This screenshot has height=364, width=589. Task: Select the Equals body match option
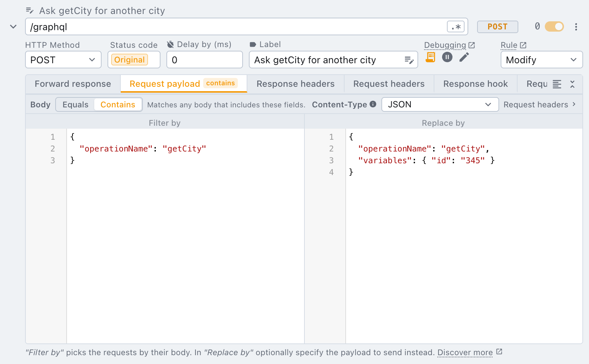pos(75,104)
